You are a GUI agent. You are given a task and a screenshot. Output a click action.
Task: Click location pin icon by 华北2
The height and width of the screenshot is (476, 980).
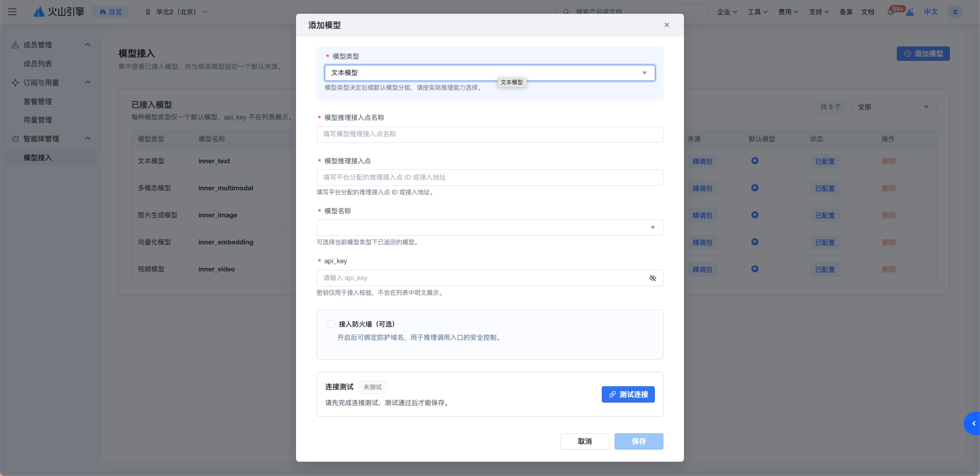tap(148, 12)
